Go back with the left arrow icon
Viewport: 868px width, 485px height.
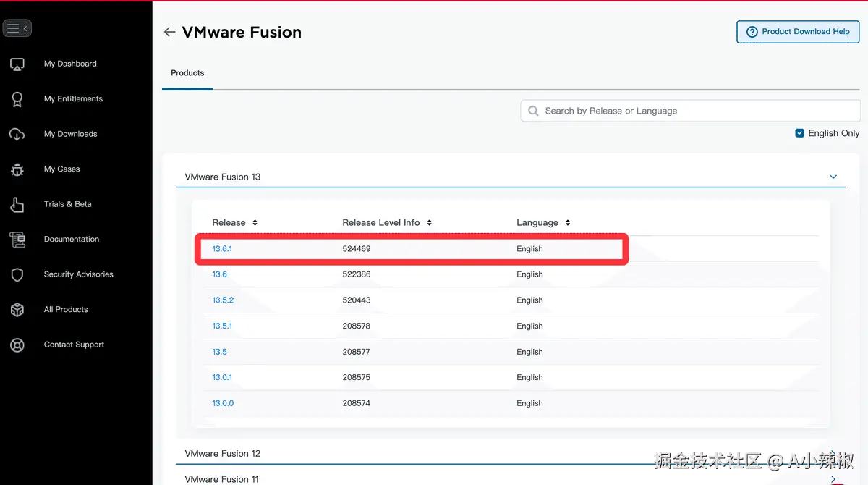169,32
